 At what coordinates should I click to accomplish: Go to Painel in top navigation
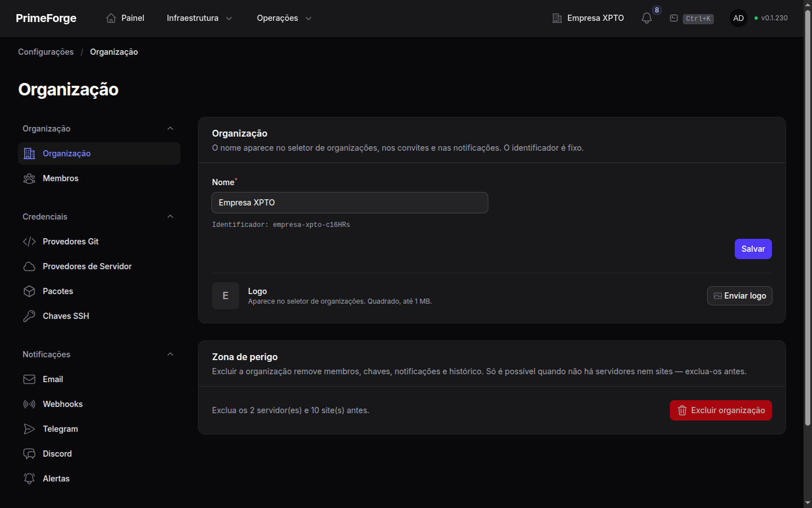click(x=125, y=18)
